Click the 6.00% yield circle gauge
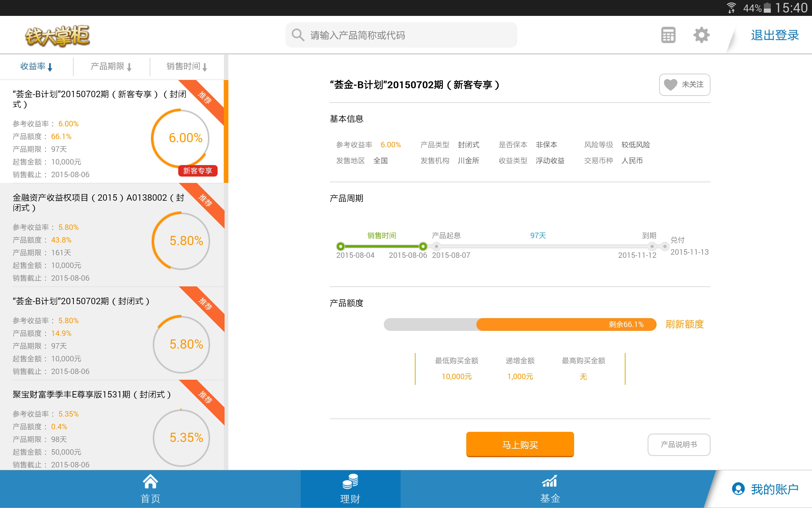 180,138
